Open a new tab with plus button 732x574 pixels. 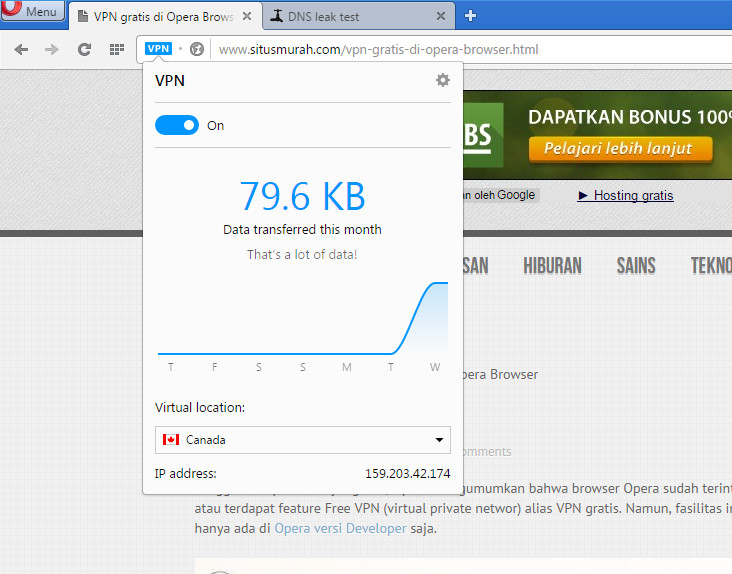pyautogui.click(x=470, y=16)
